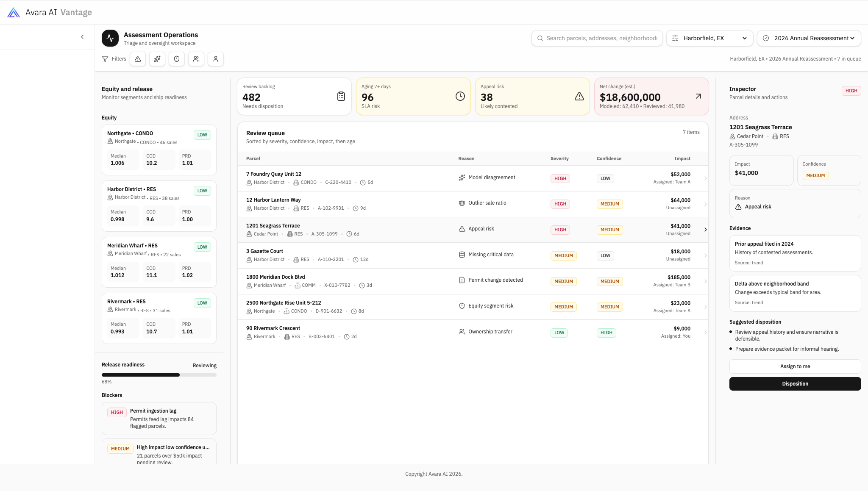Click the Net change arrow icon
The width and height of the screenshot is (868, 491).
click(698, 96)
